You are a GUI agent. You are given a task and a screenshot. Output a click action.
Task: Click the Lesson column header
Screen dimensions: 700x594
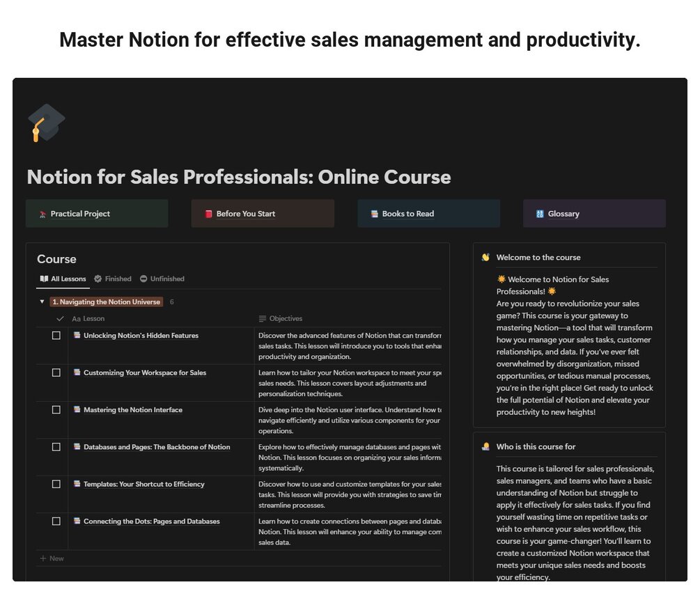88,319
